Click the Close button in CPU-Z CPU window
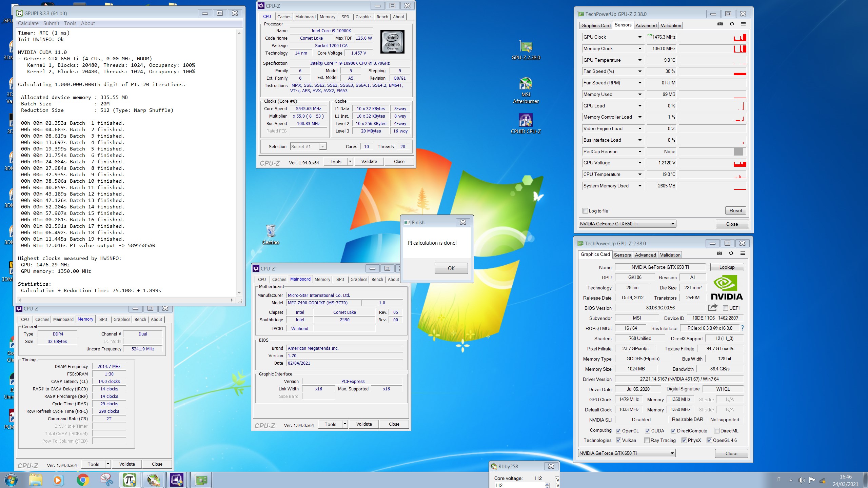The height and width of the screenshot is (488, 868). point(399,162)
